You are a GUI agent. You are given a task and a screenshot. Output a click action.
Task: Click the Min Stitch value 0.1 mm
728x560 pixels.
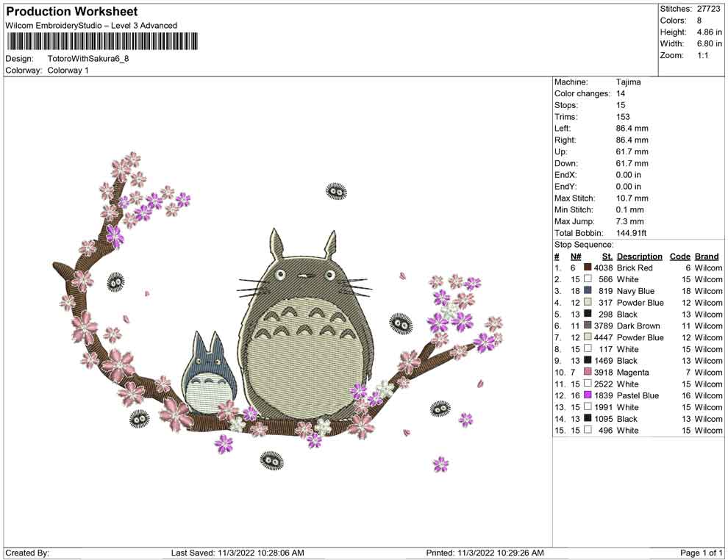629,209
